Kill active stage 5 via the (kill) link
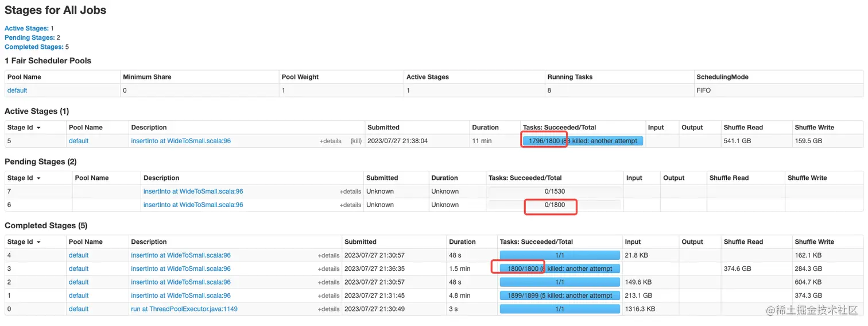868x326 pixels. click(356, 141)
